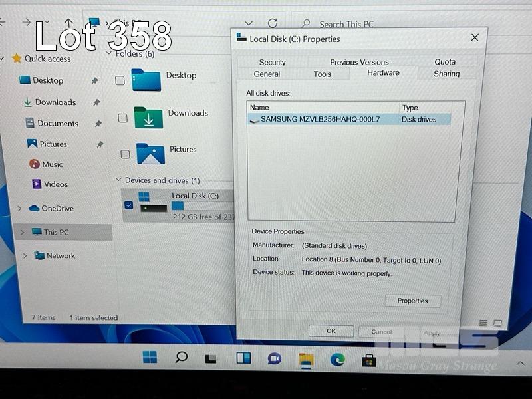Expand the OneDrive tree node
The width and height of the screenshot is (532, 399).
pyautogui.click(x=19, y=209)
